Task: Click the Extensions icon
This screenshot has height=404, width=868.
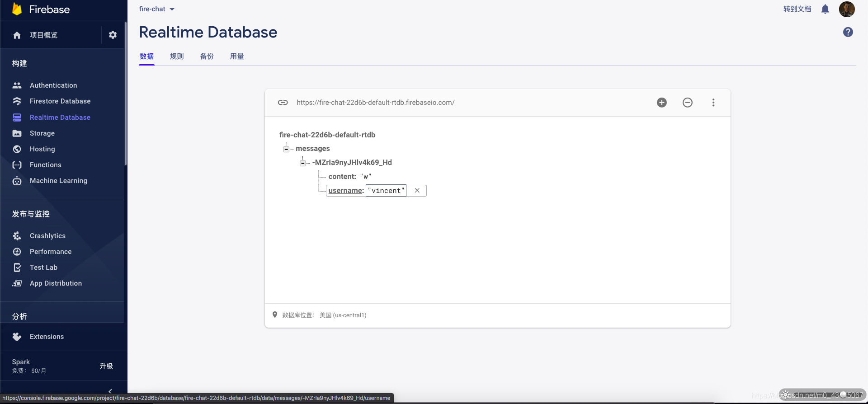Action: point(17,337)
